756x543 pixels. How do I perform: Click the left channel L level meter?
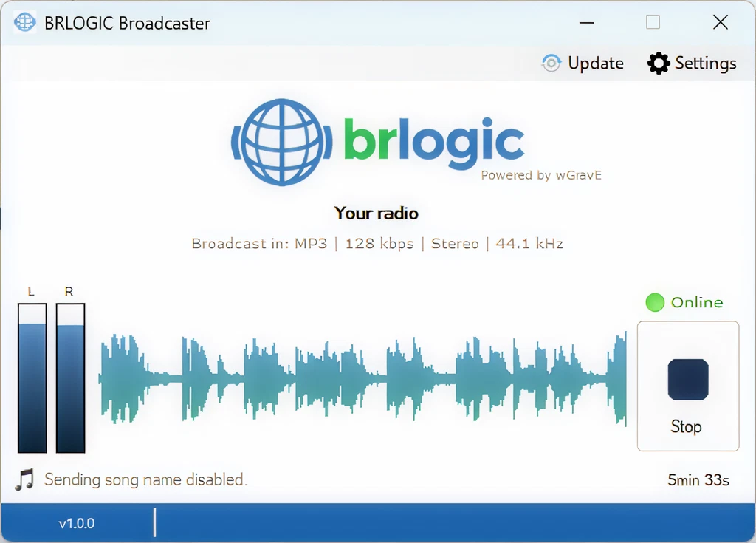[32, 378]
